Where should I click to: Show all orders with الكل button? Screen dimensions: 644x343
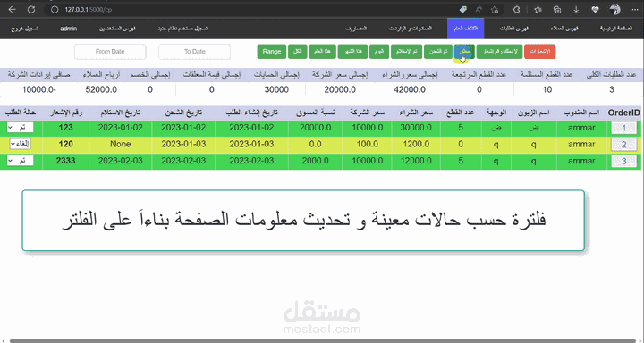click(x=298, y=51)
